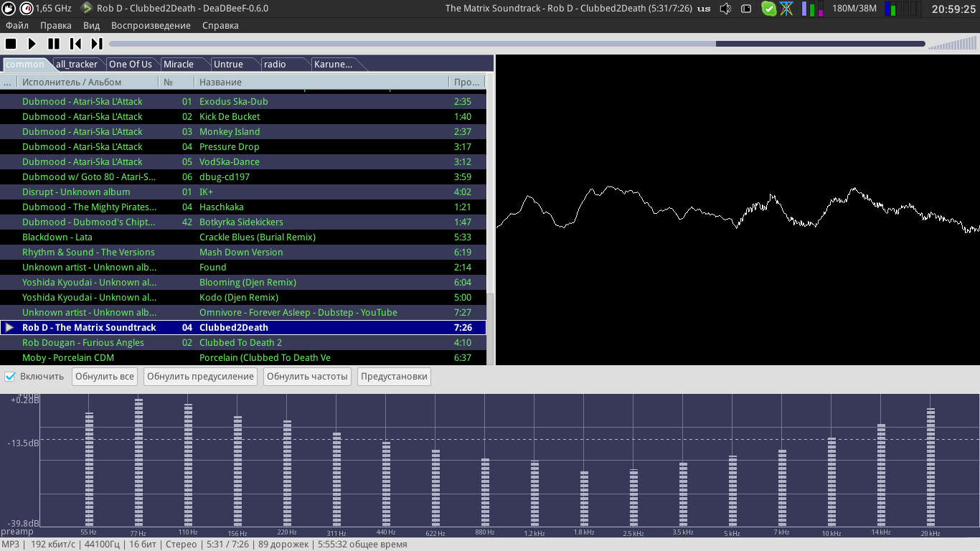Click the waveform scope visualization
This screenshot has width=980, height=551.
738,210
